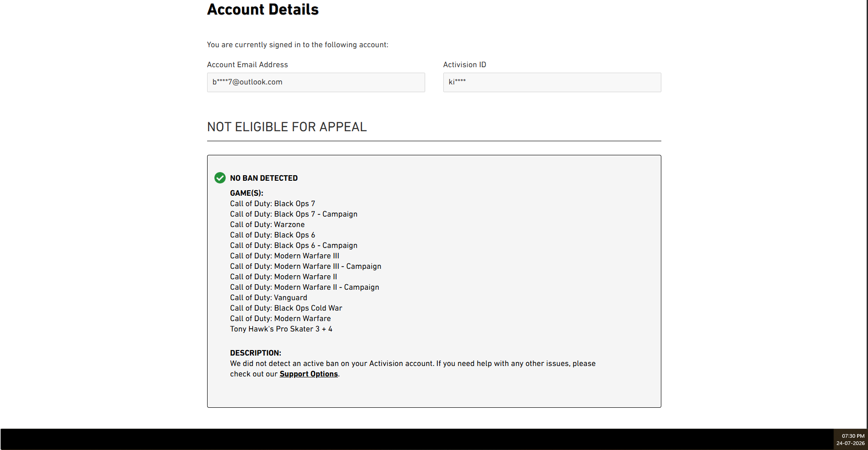Select Tony Hawk's Pro Skater 3 + 4

pos(281,329)
